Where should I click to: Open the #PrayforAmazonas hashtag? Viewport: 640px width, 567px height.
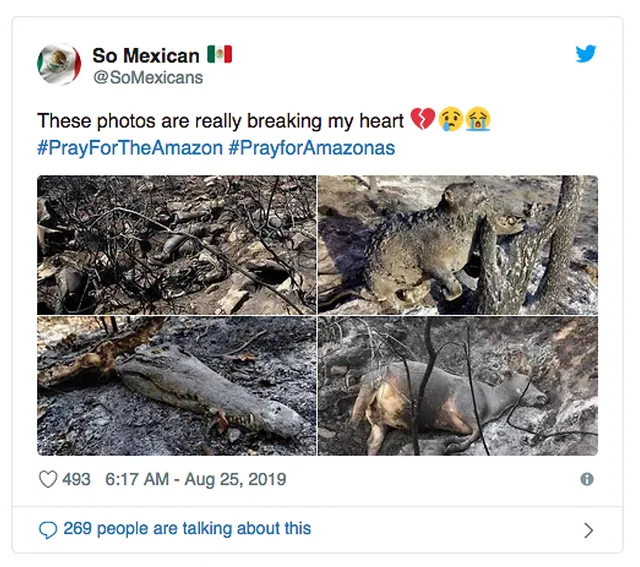[x=311, y=148]
